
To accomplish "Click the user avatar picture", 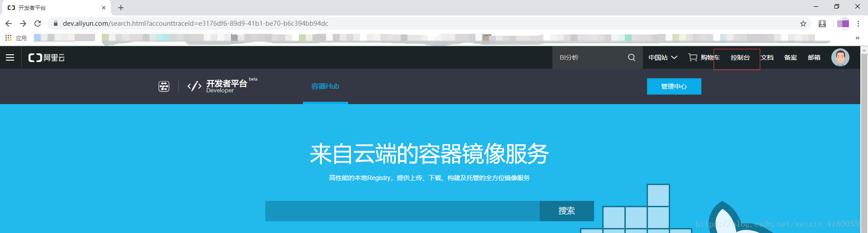I will pyautogui.click(x=840, y=57).
